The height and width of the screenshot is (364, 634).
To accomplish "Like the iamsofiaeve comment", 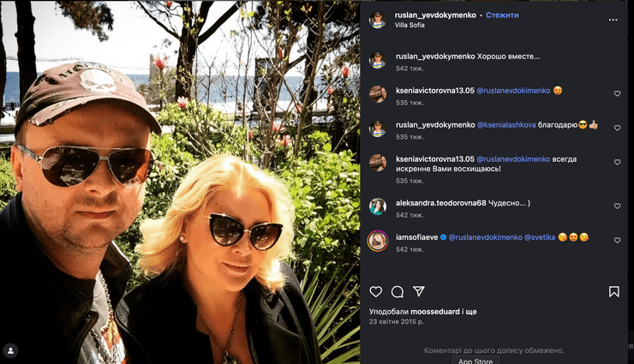I will pos(617,241).
